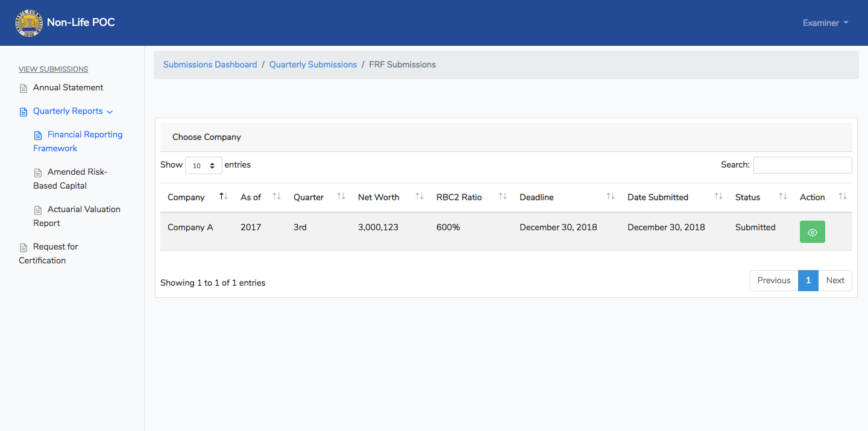The width and height of the screenshot is (868, 431).
Task: Open Request for Certification sidebar item
Action: [48, 253]
